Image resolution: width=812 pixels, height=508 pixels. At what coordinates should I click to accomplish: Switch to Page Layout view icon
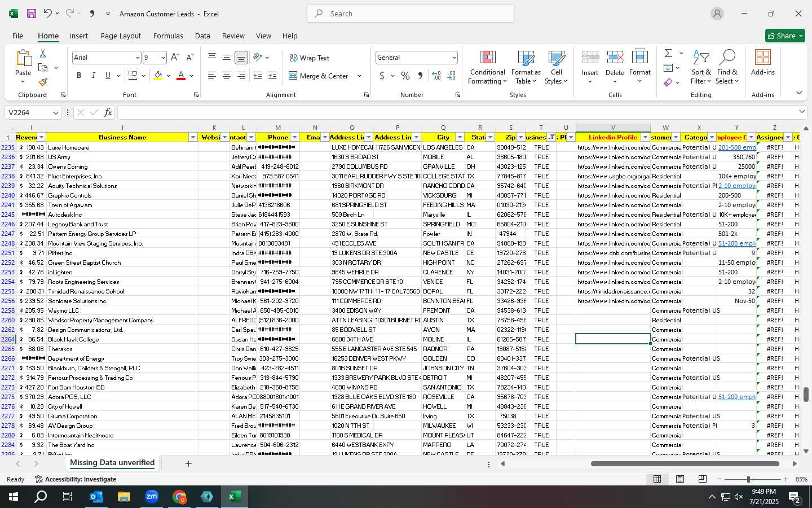[680, 479]
